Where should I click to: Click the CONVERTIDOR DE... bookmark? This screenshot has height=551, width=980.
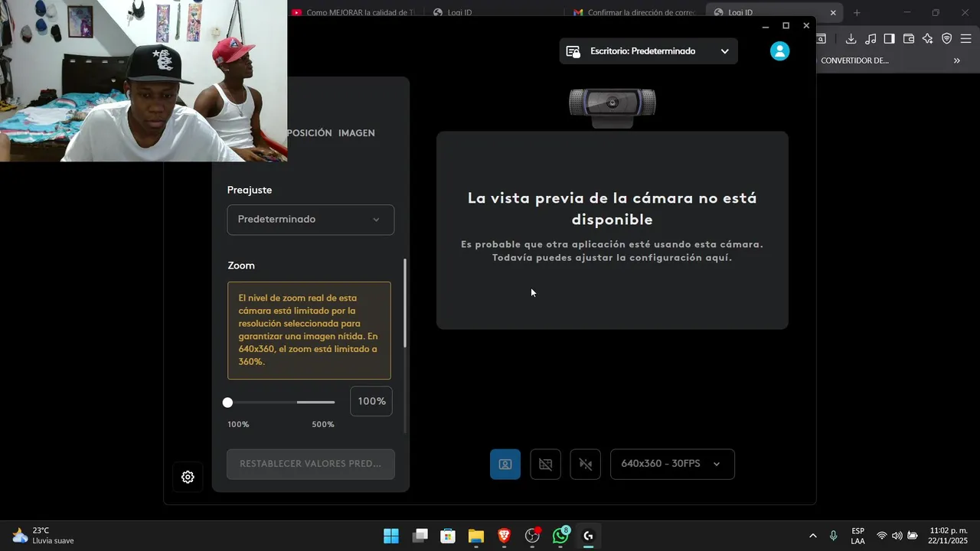854,60
